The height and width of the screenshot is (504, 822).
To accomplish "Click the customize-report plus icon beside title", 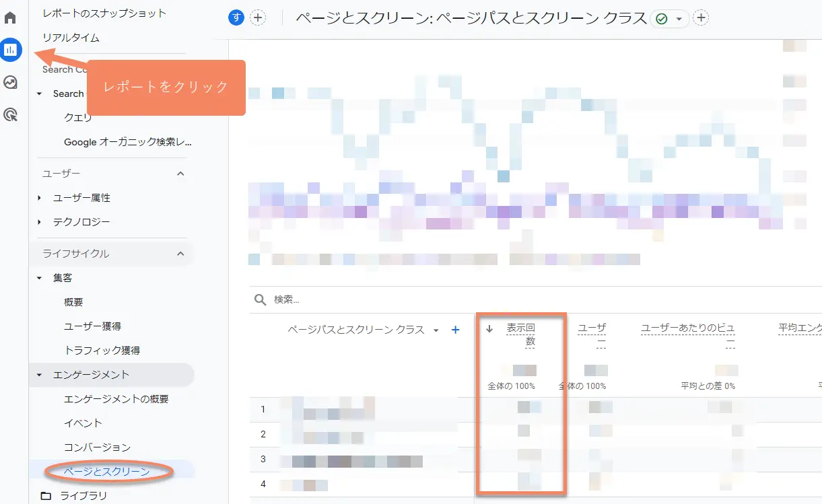I will click(700, 17).
